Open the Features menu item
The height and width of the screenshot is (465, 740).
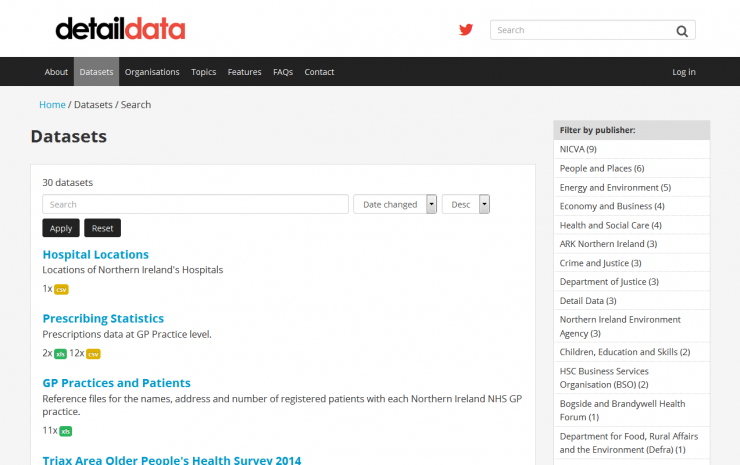tap(244, 72)
